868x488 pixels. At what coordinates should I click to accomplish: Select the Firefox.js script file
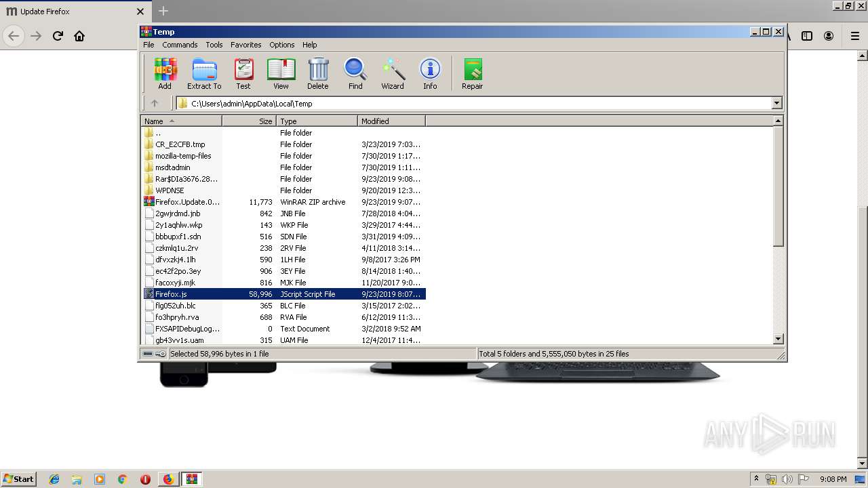[283, 294]
